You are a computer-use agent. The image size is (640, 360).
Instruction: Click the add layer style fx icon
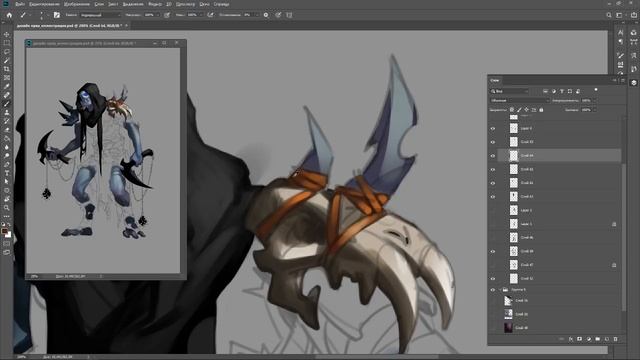click(571, 339)
